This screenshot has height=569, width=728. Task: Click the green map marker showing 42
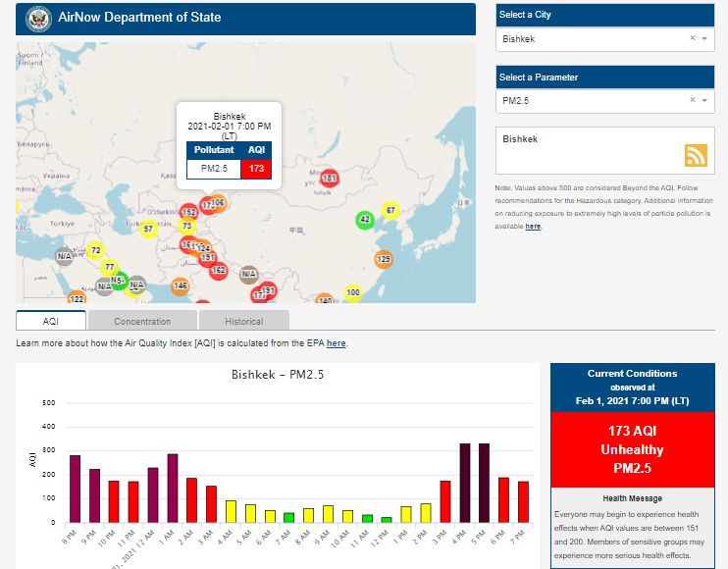coord(364,220)
